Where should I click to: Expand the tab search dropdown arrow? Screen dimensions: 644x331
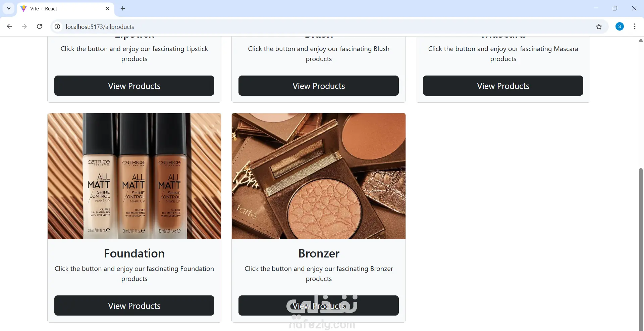point(9,8)
